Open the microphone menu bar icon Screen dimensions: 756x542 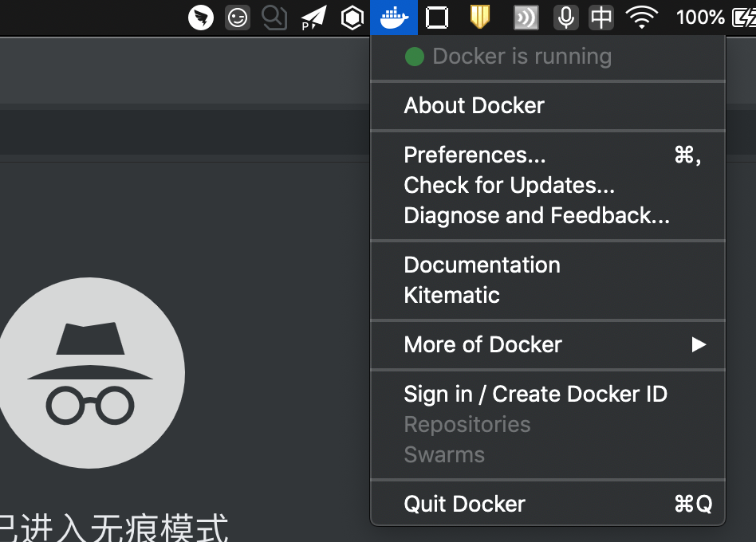tap(566, 17)
